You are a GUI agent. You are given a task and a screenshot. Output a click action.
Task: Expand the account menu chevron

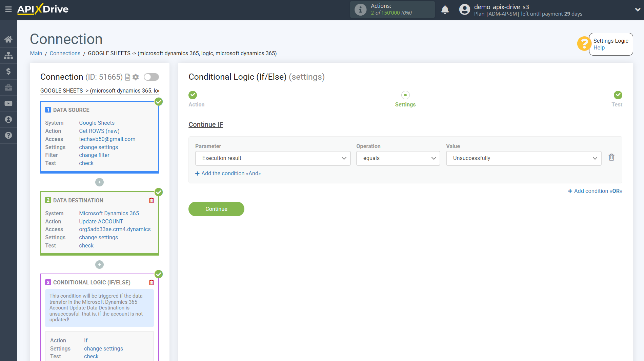coord(637,9)
